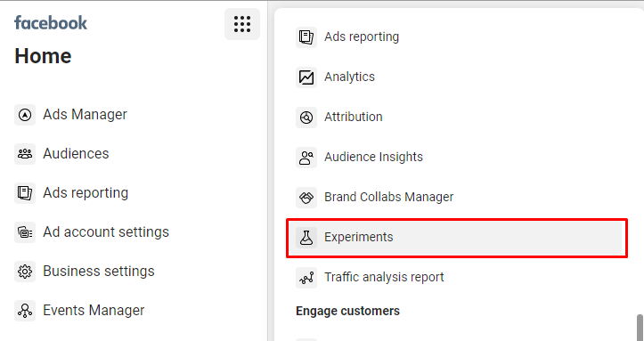Click the Audience Insights icon

[306, 158]
